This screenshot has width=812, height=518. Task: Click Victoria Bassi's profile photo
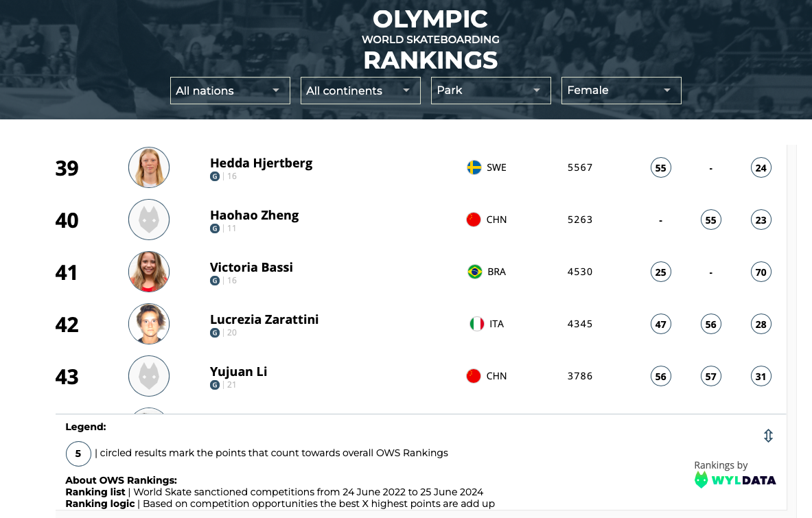149,272
